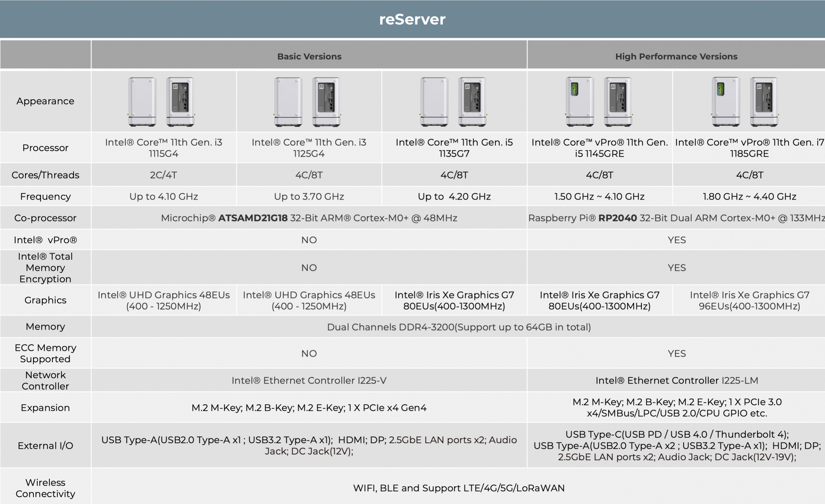Click the ATSAMD21G18 co-processor text
This screenshot has width=825, height=504.
click(x=252, y=218)
